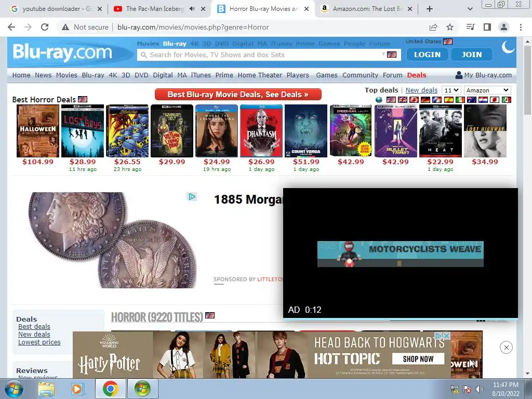Click the system tray volume icon
The width and height of the screenshot is (532, 399).
pyautogui.click(x=479, y=389)
